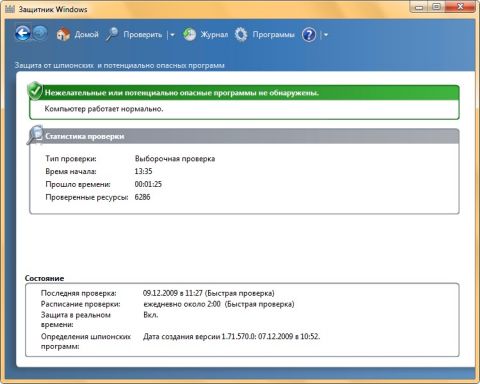This screenshot has width=480, height=384.
Task: Select the scanned resources count 6286
Action: tap(142, 197)
